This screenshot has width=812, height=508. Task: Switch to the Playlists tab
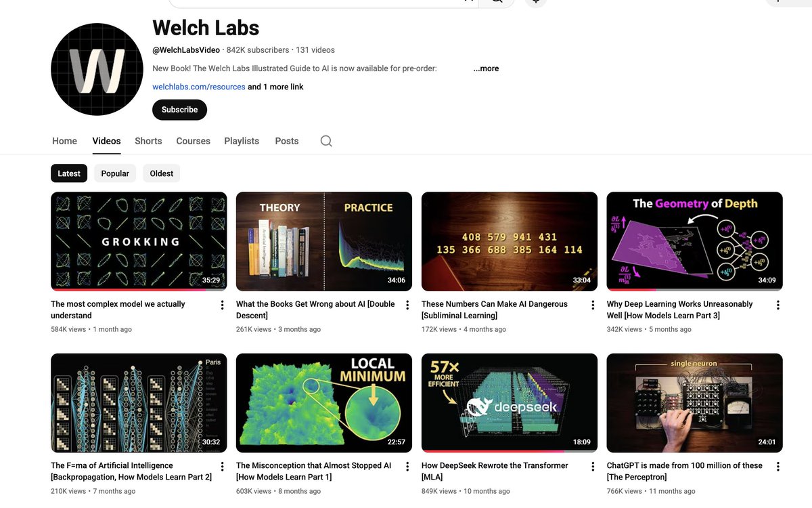(242, 141)
